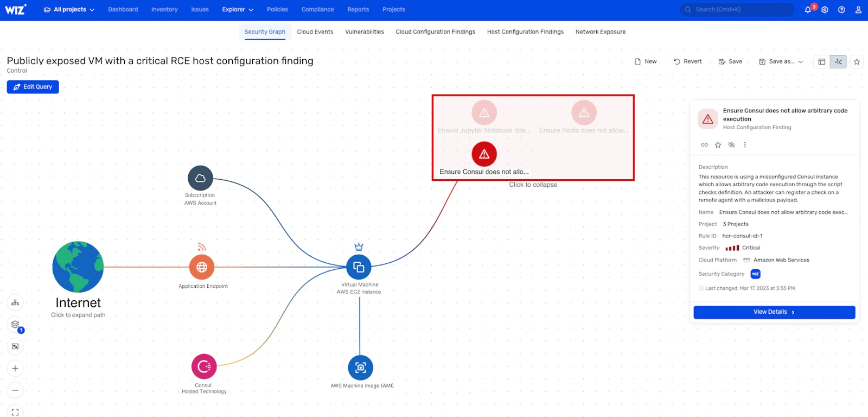This screenshot has height=417, width=868.
Task: Select the Ensure Redis finding node
Action: [584, 113]
